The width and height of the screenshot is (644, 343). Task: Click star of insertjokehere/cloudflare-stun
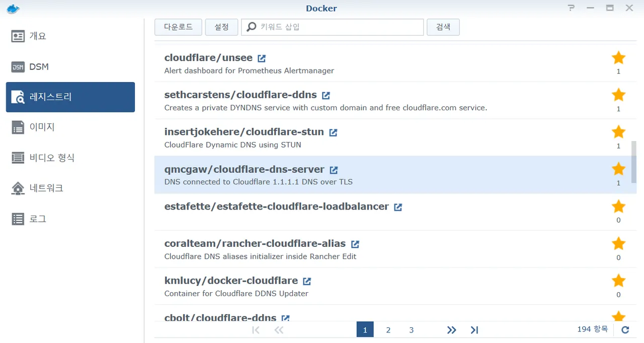618,132
